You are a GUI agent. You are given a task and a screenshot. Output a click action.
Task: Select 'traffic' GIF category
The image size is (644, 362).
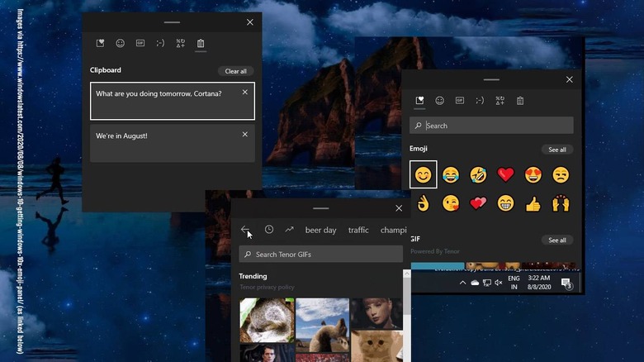pyautogui.click(x=358, y=230)
